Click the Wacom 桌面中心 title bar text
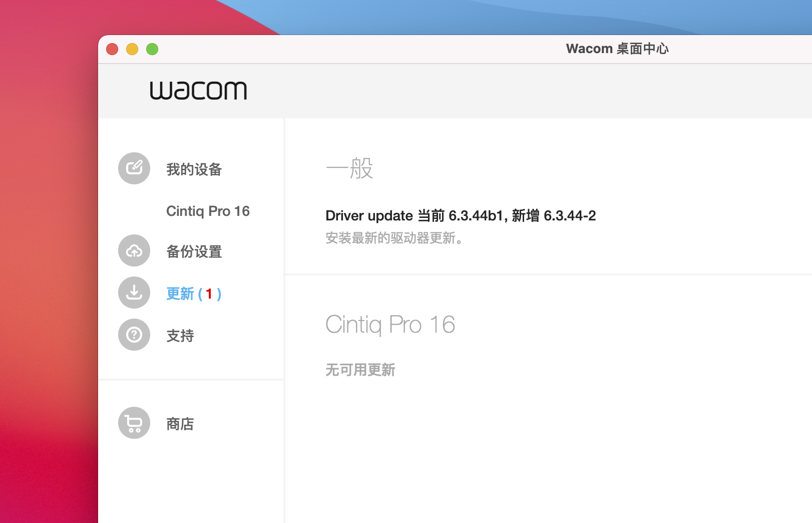 click(617, 49)
